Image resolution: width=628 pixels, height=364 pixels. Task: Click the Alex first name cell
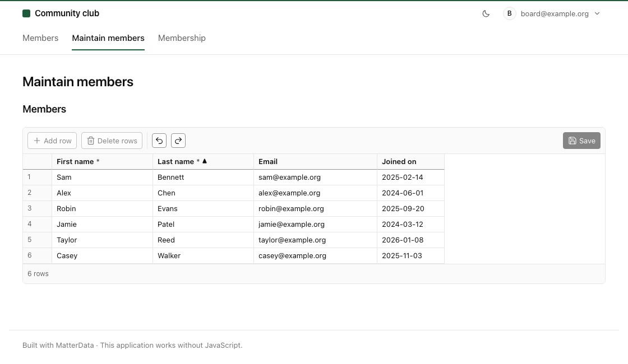click(102, 193)
